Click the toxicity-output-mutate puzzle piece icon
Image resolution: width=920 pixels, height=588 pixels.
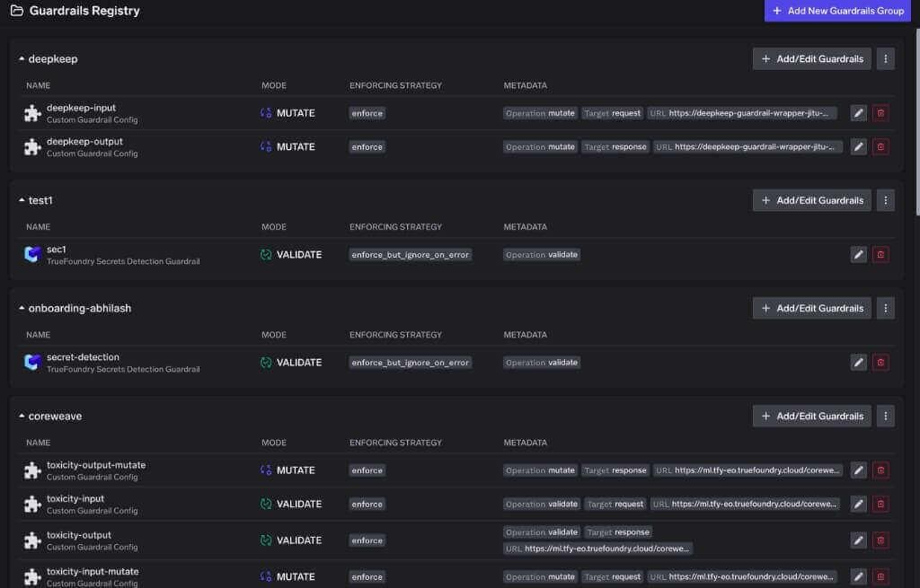tap(32, 470)
